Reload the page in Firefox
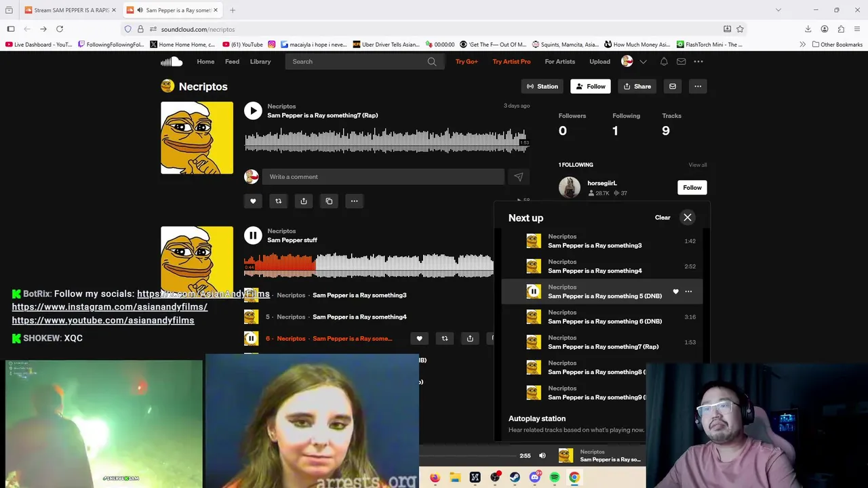 coord(60,29)
